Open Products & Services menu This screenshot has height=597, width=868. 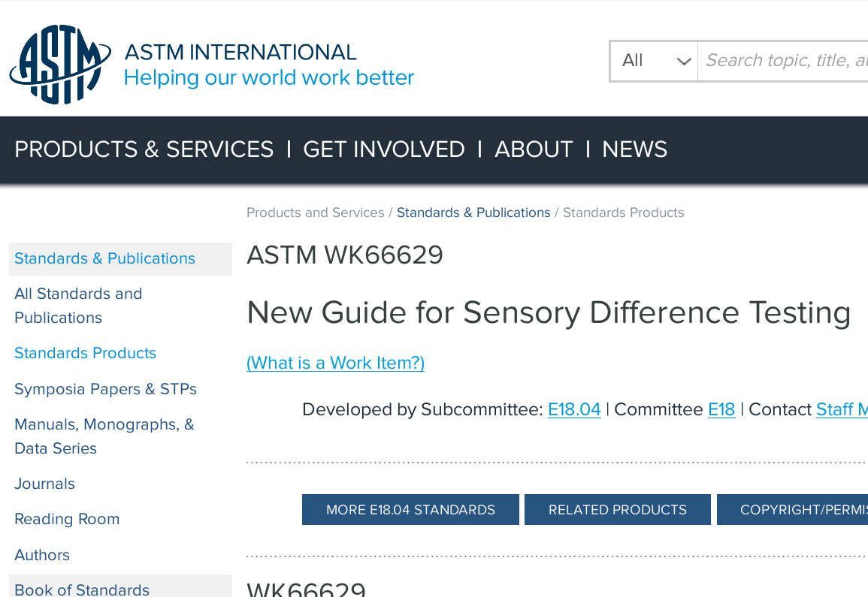tap(144, 149)
